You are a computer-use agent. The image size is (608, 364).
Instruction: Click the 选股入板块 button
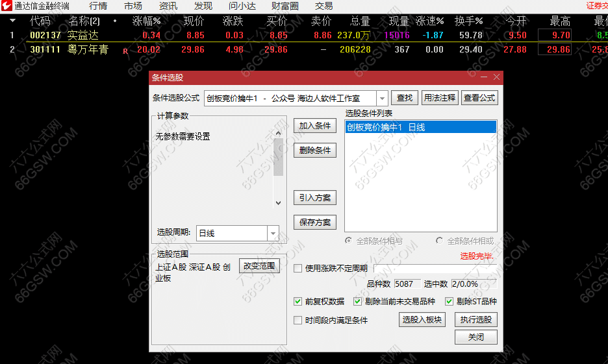tap(422, 319)
